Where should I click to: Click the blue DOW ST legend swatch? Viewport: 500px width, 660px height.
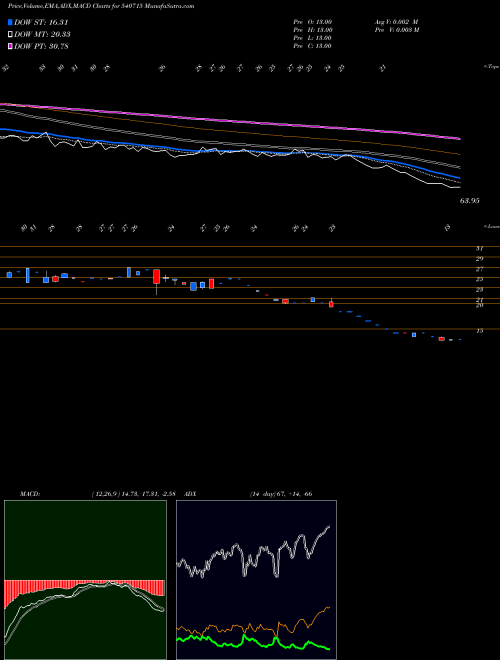tap(11, 22)
